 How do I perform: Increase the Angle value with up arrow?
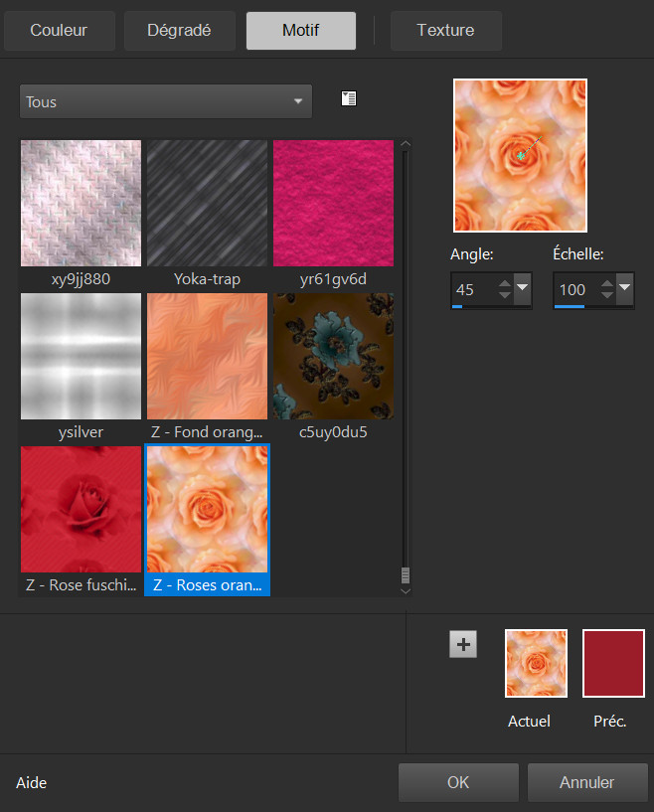pos(504,284)
